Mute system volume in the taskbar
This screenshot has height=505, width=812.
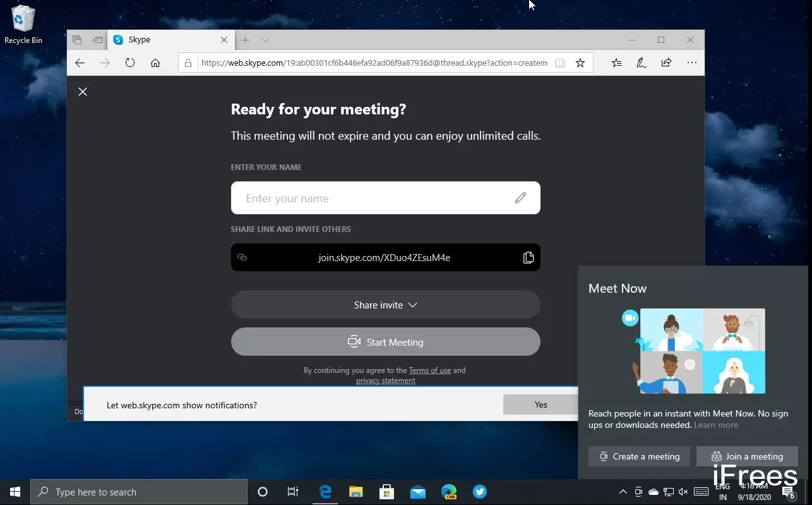(684, 492)
